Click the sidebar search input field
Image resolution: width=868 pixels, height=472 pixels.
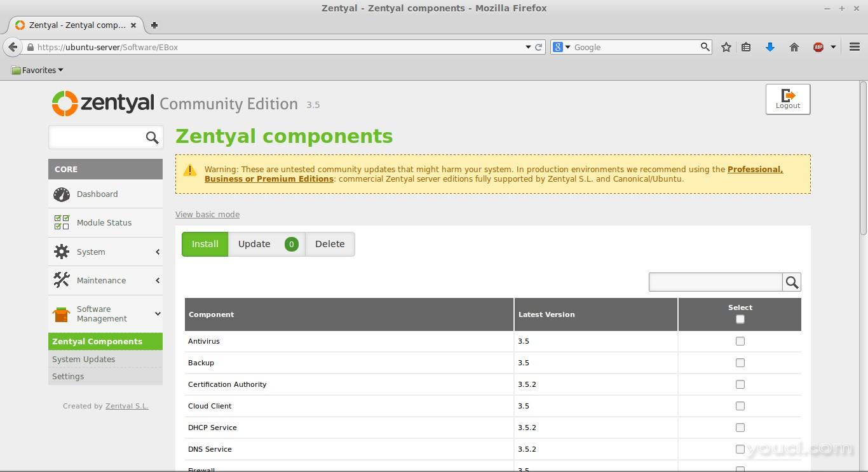[97, 137]
